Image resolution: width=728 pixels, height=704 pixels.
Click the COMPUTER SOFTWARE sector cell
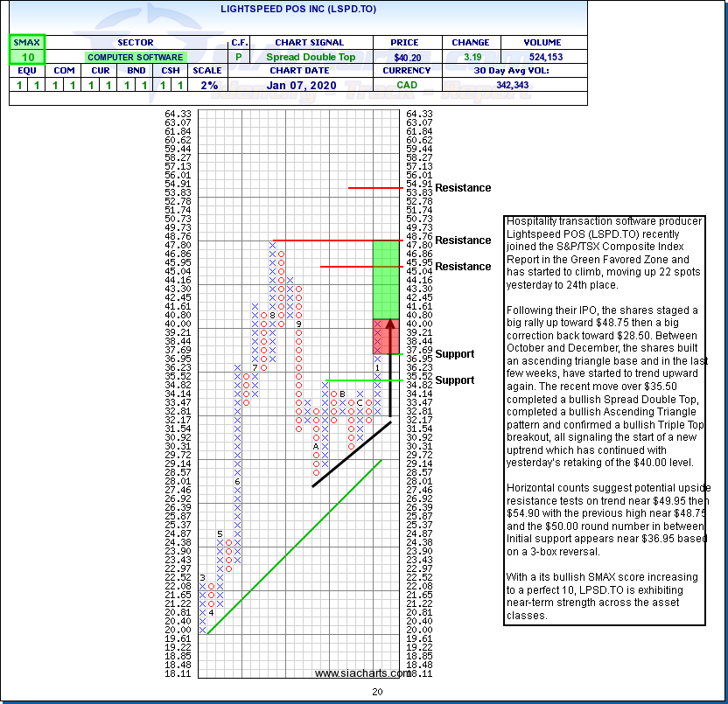pos(135,57)
